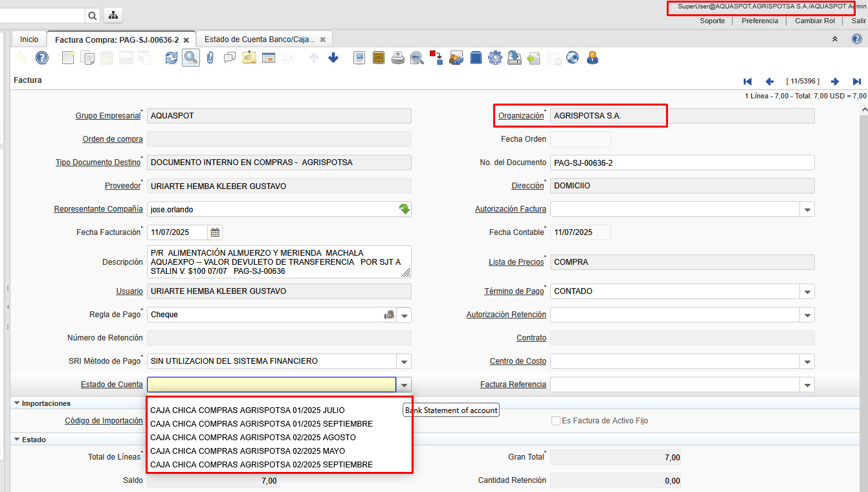Select CAJA CHICA COMPRAS AGRISPOTSA 02/2025 AGOSTO

(253, 438)
